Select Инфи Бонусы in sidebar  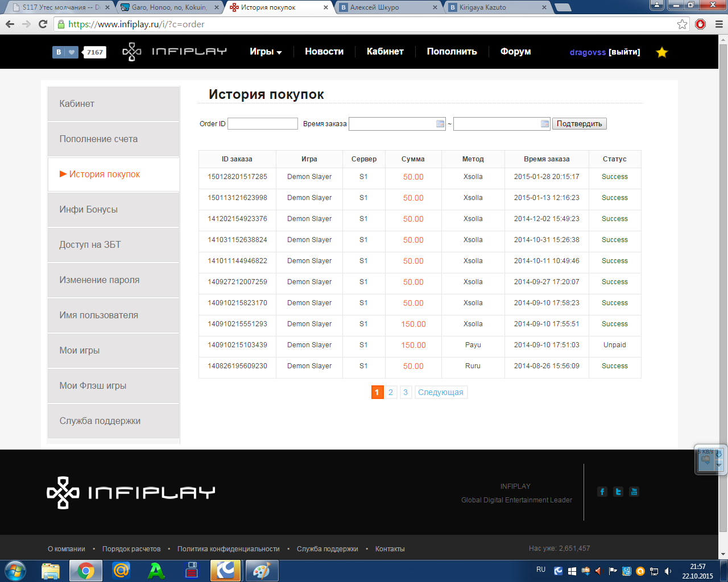coord(114,209)
